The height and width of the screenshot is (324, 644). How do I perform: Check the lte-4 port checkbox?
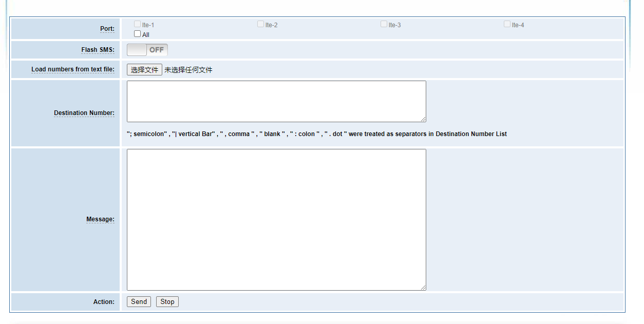click(507, 24)
